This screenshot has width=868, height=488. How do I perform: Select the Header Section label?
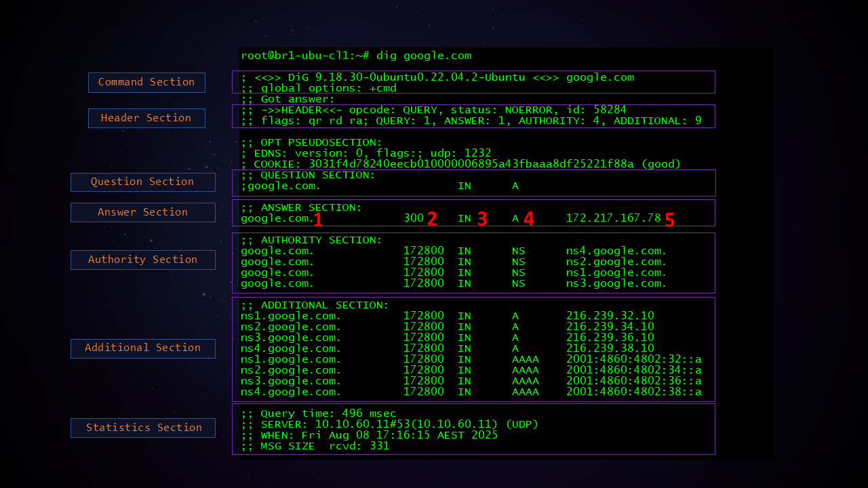click(x=146, y=118)
